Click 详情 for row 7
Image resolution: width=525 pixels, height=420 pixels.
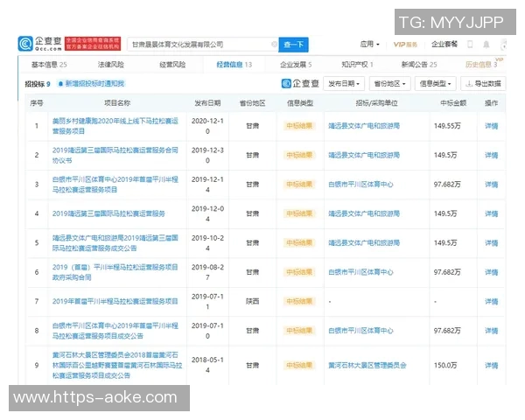(491, 301)
